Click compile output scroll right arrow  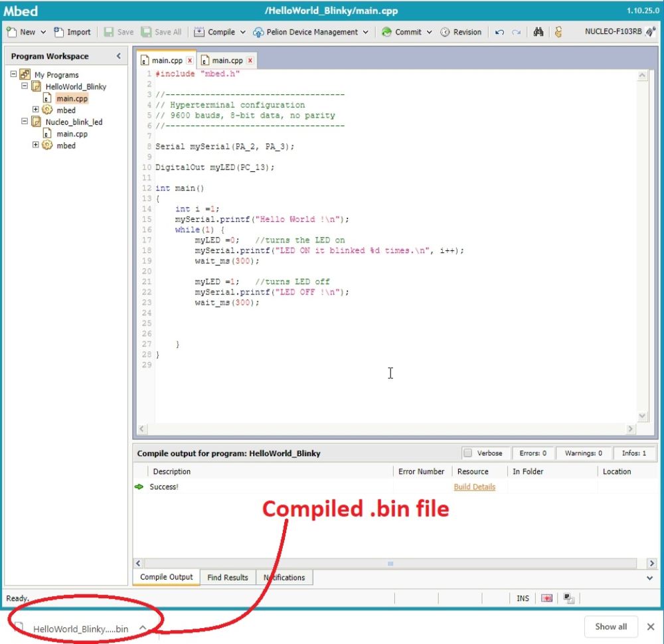pyautogui.click(x=652, y=563)
